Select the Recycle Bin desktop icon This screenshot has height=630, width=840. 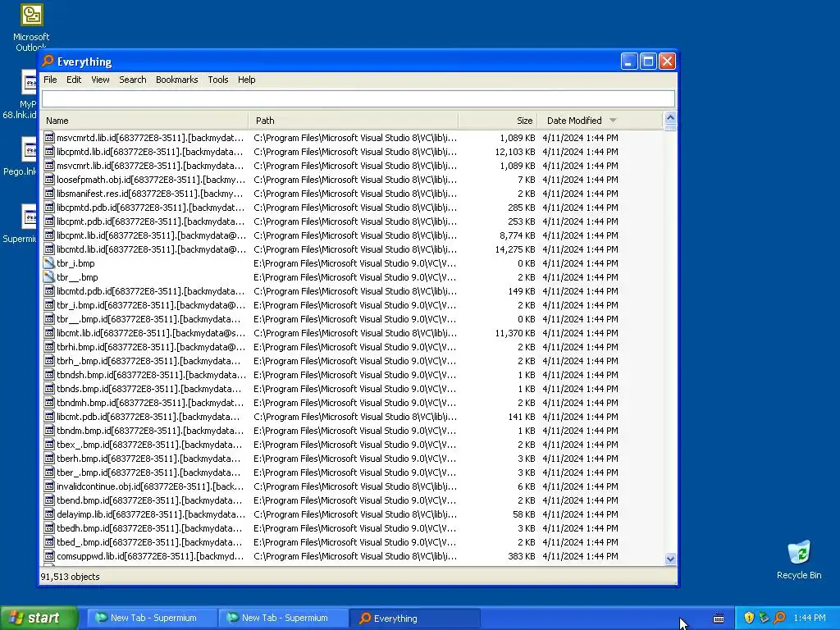pyautogui.click(x=799, y=559)
